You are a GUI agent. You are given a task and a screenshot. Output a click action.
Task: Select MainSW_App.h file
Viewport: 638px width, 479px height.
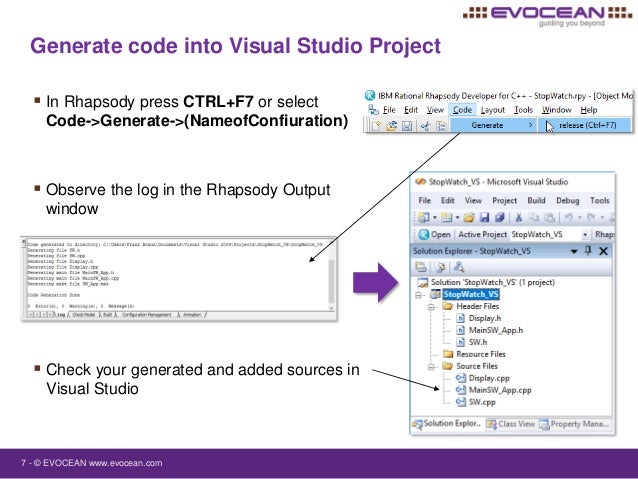(x=490, y=330)
